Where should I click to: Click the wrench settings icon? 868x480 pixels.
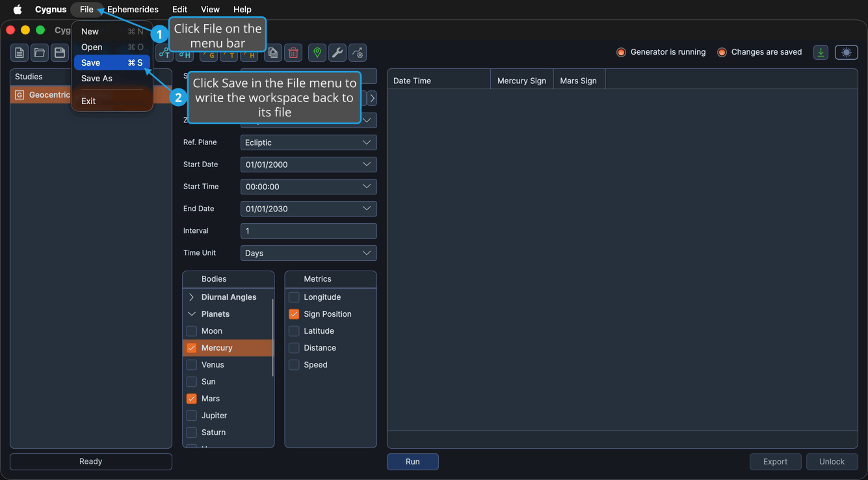point(337,53)
